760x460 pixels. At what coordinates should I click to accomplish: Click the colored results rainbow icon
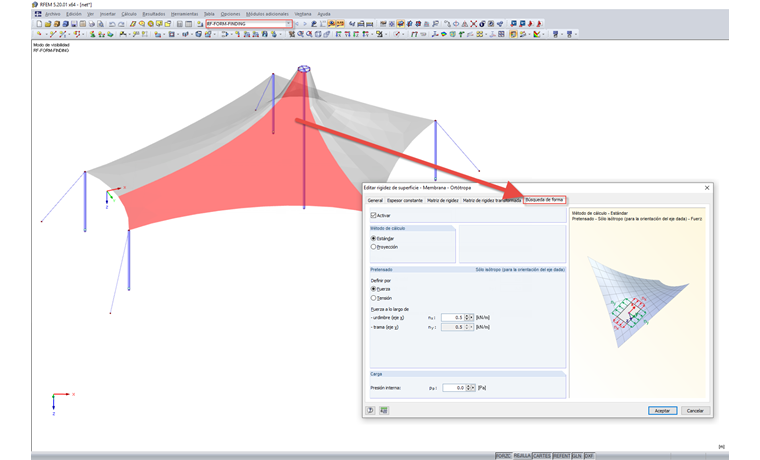444,34
